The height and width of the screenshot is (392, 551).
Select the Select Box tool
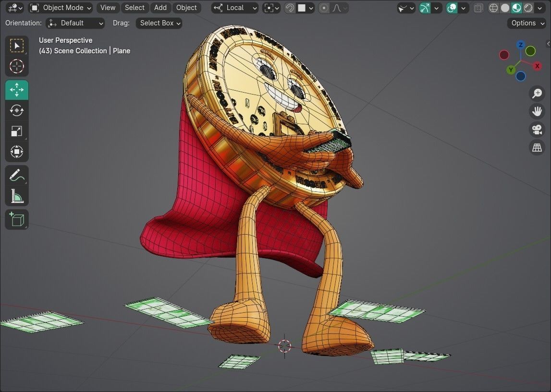(17, 46)
